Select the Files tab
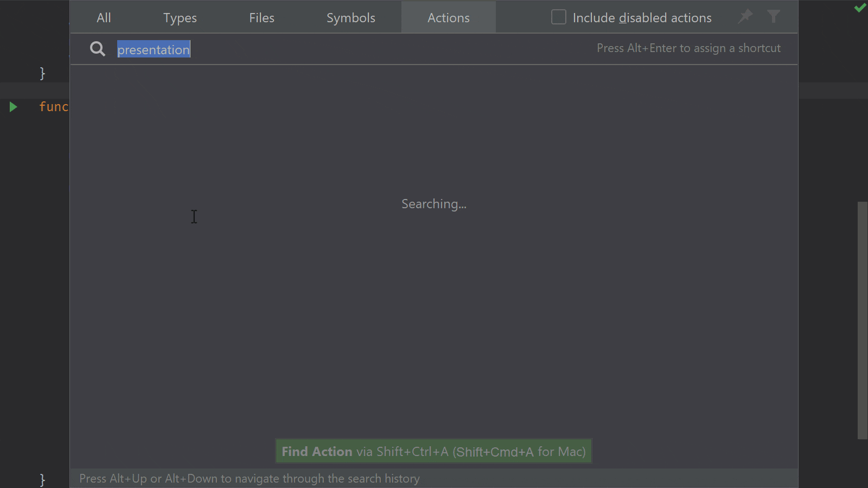The height and width of the screenshot is (488, 868). click(261, 17)
